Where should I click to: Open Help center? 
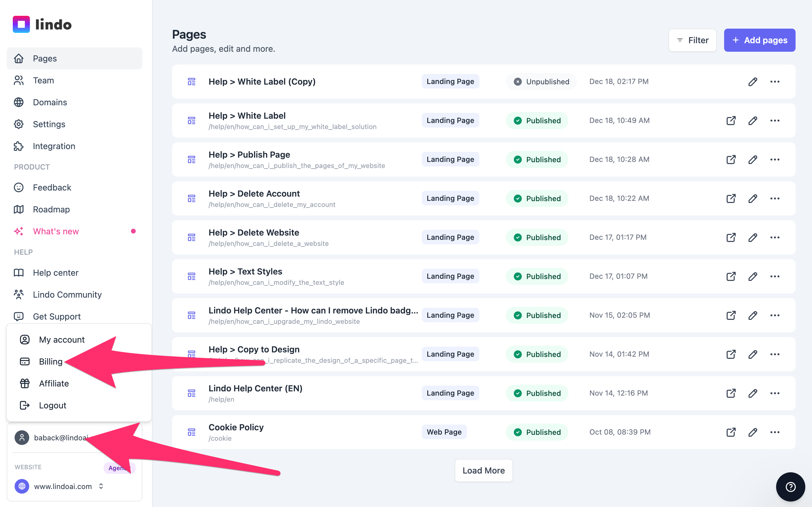coord(75,273)
